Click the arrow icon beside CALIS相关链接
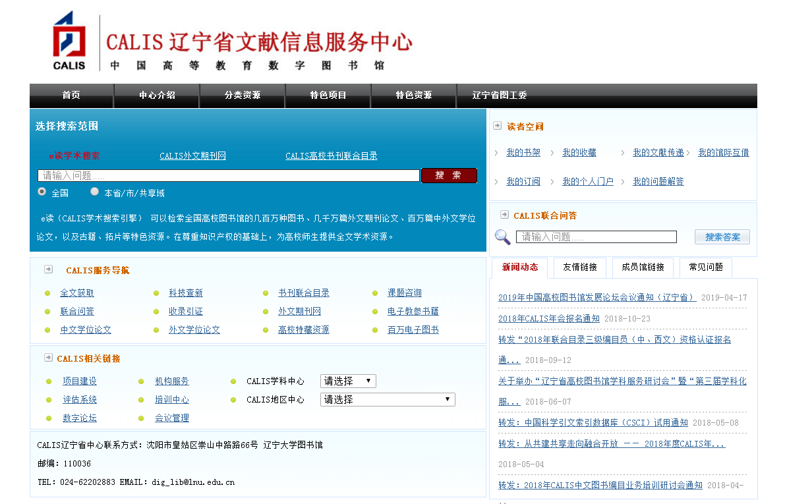This screenshot has width=812, height=504. click(48, 358)
